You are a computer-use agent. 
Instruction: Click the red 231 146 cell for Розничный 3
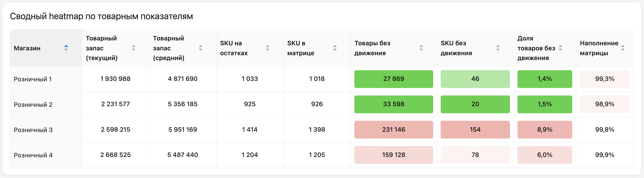(394, 129)
